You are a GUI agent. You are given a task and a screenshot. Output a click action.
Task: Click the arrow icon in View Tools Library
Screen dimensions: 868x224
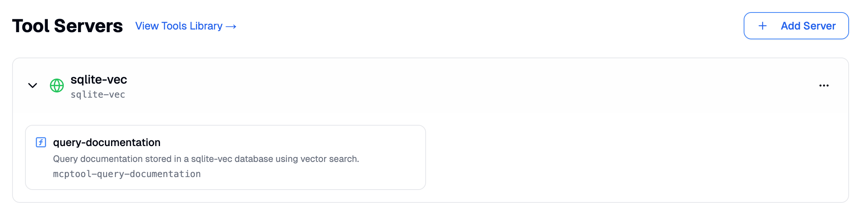pyautogui.click(x=230, y=26)
